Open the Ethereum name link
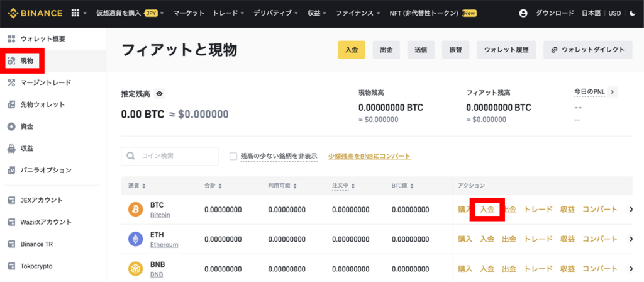644x282 pixels. tap(164, 245)
